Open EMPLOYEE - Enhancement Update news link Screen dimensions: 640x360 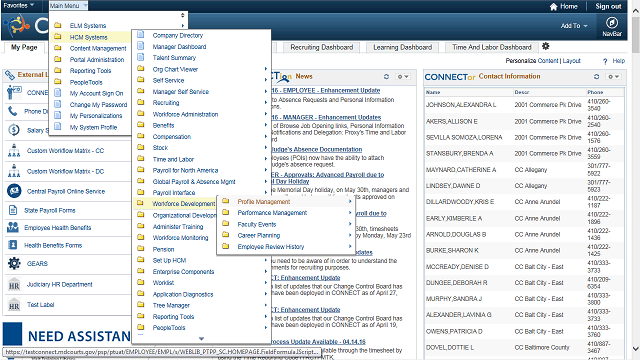click(326, 90)
